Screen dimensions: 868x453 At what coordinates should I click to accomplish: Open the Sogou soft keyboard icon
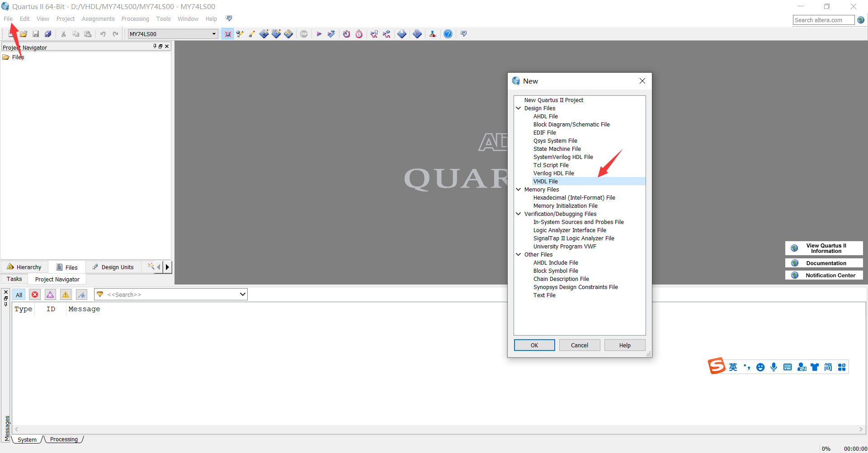point(788,367)
